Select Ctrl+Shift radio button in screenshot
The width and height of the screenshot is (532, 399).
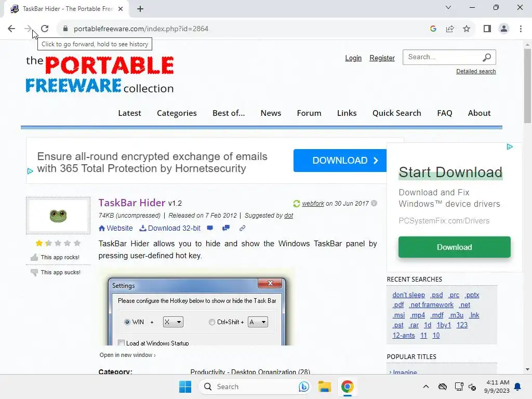tap(212, 322)
